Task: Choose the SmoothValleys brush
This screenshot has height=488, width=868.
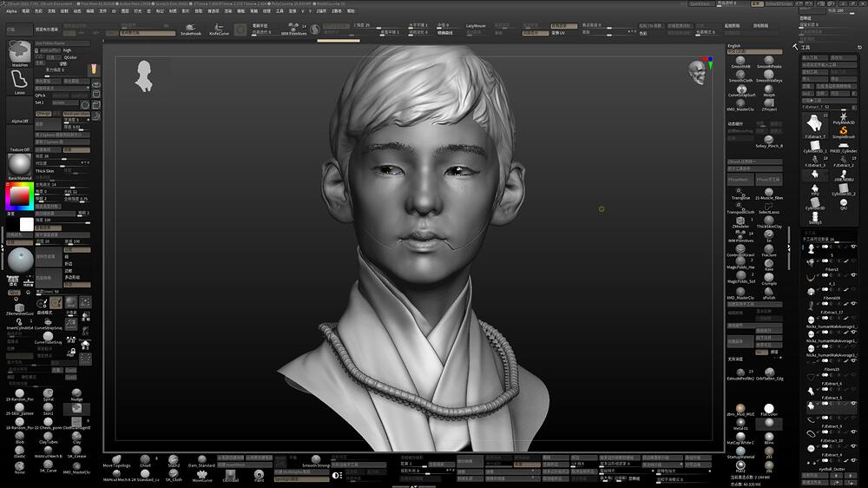Action: (769, 76)
